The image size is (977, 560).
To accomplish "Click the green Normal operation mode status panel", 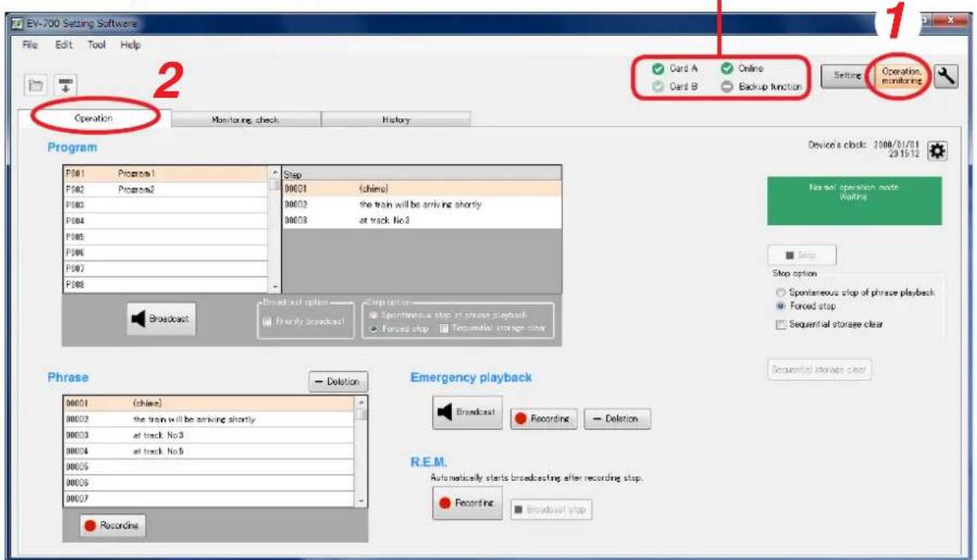I will [854, 201].
